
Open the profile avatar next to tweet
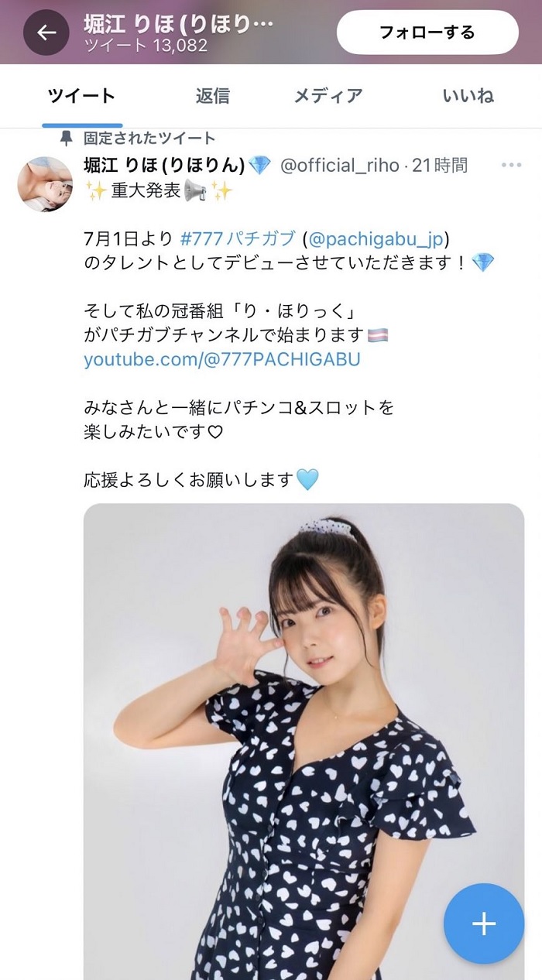[45, 183]
